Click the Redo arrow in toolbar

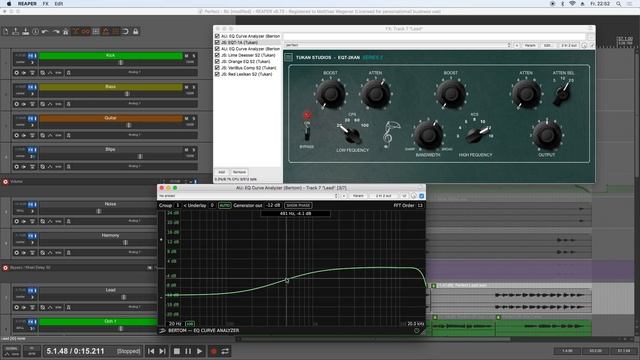tap(56, 31)
